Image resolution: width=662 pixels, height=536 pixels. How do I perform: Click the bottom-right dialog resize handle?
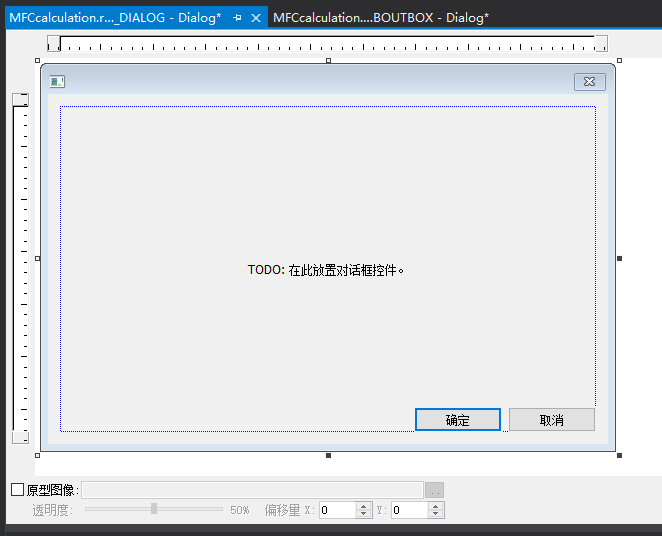pyautogui.click(x=619, y=455)
